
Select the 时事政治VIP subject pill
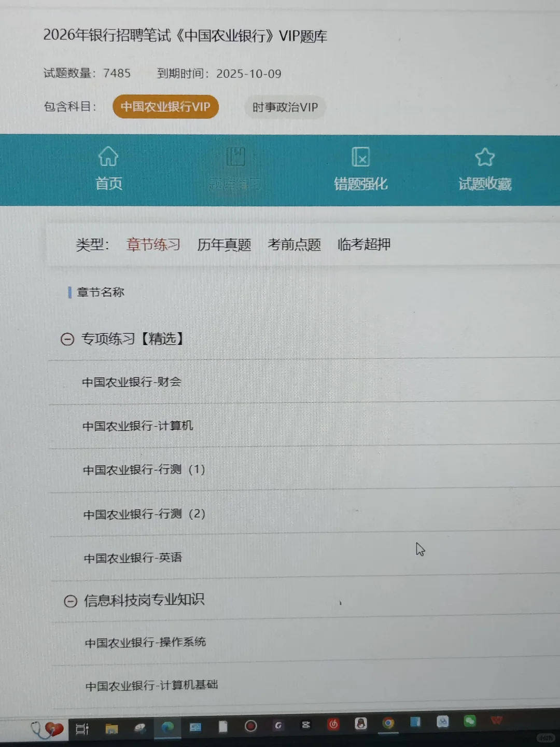[285, 107]
